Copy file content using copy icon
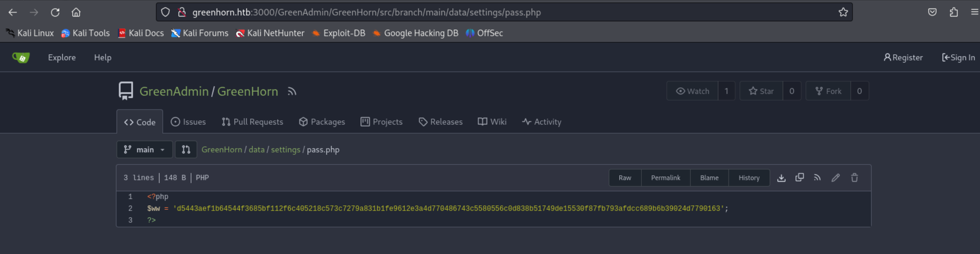 point(799,178)
